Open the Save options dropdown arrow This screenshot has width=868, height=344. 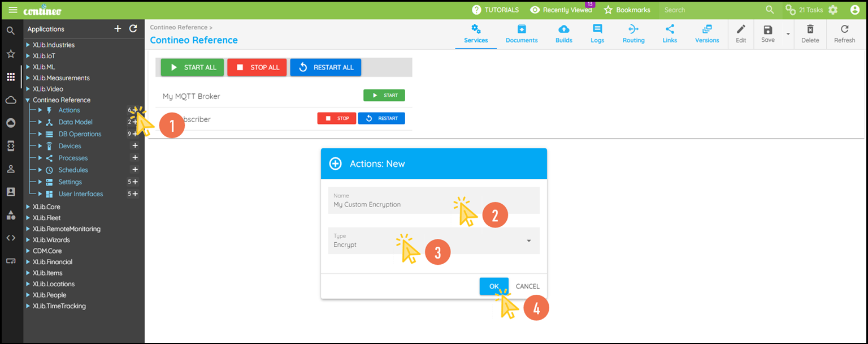(788, 34)
